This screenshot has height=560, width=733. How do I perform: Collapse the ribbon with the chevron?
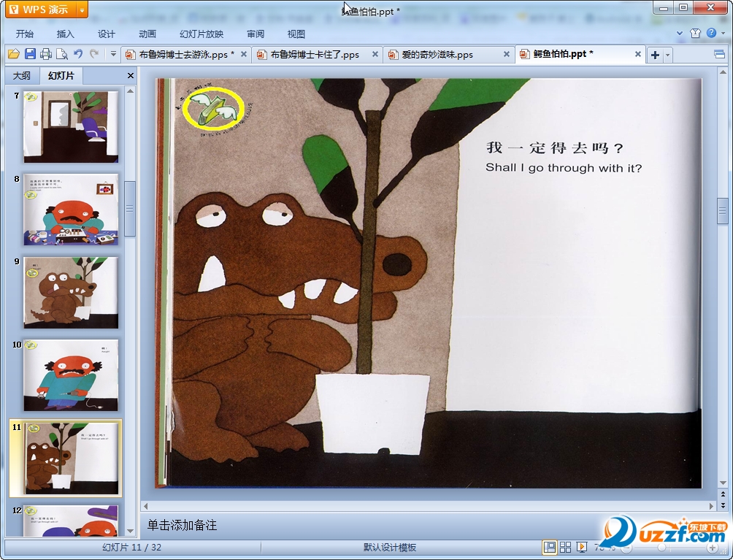(x=680, y=33)
